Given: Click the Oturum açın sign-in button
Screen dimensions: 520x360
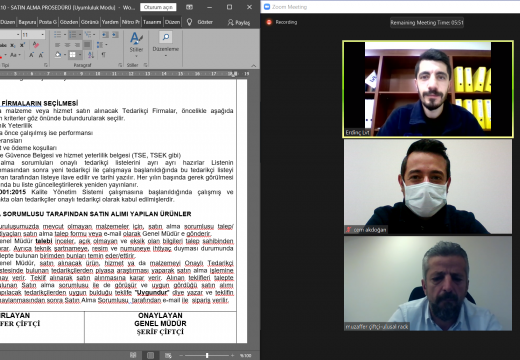Looking at the screenshot, I should point(158,7).
